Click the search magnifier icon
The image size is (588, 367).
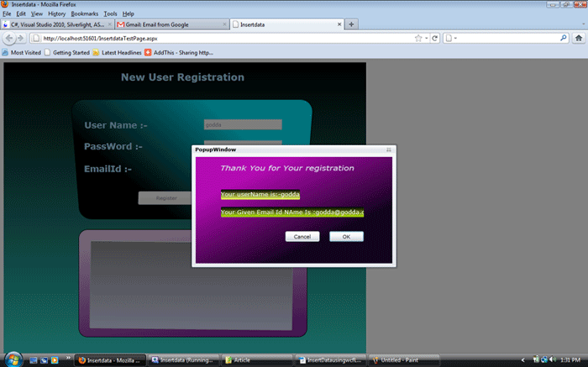(564, 38)
